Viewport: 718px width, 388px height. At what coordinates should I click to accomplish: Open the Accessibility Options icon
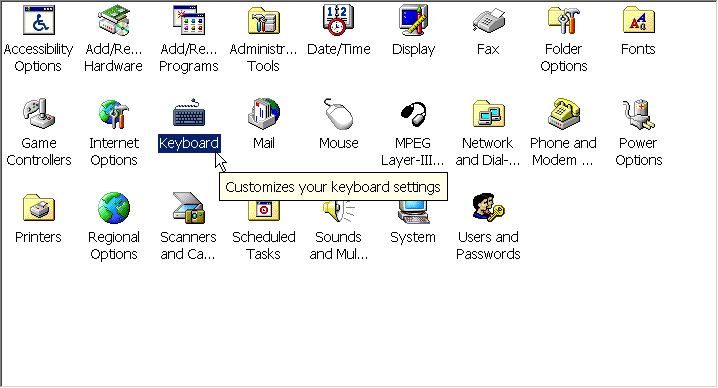coord(38,20)
